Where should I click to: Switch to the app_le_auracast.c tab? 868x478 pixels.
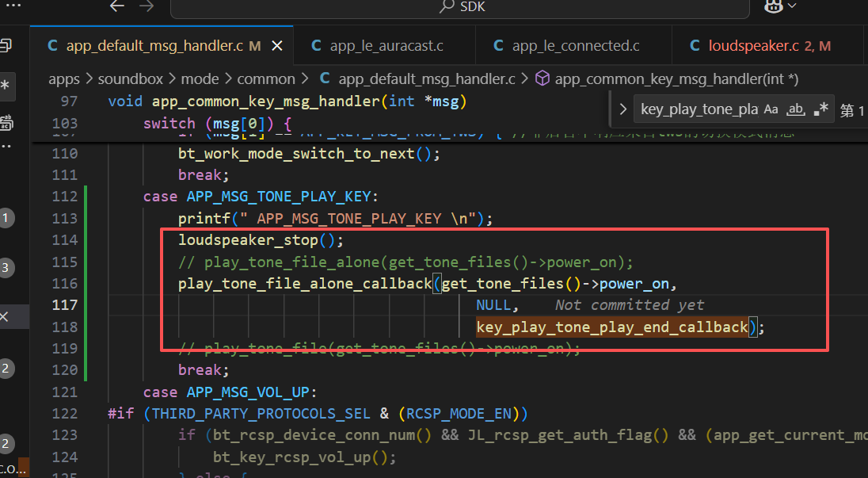point(385,46)
